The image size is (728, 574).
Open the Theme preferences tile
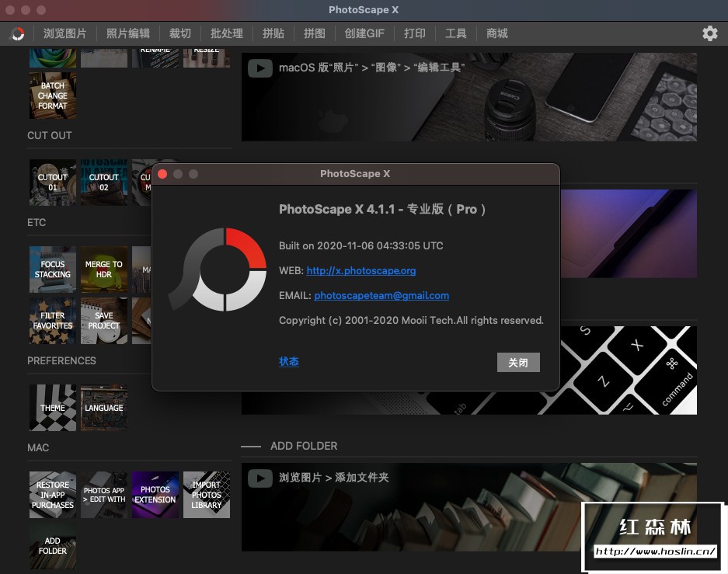(53, 408)
